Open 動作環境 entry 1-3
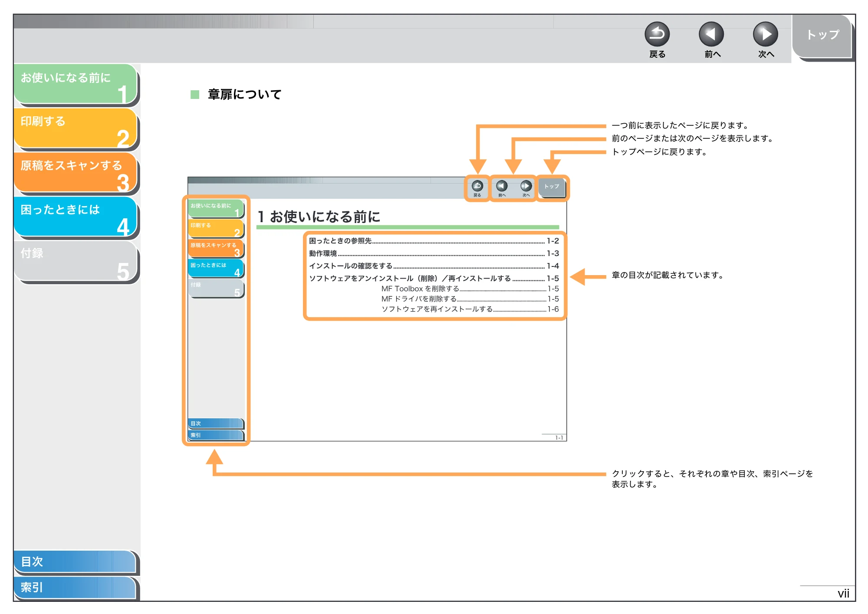 coord(434,253)
